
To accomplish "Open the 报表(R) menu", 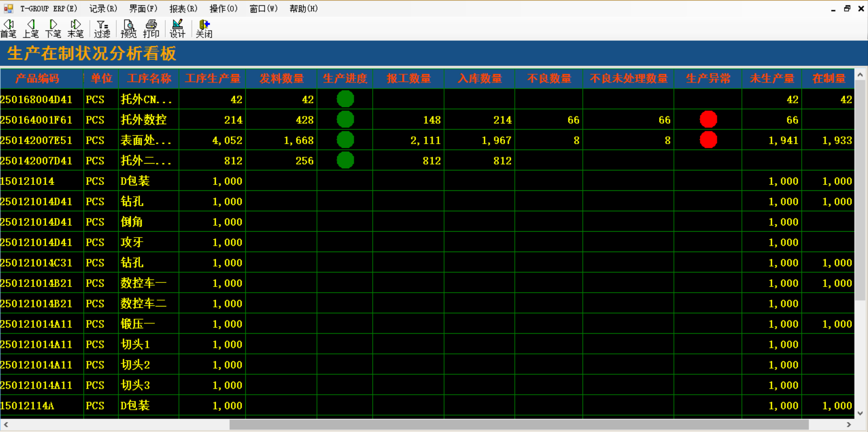I will 183,9.
